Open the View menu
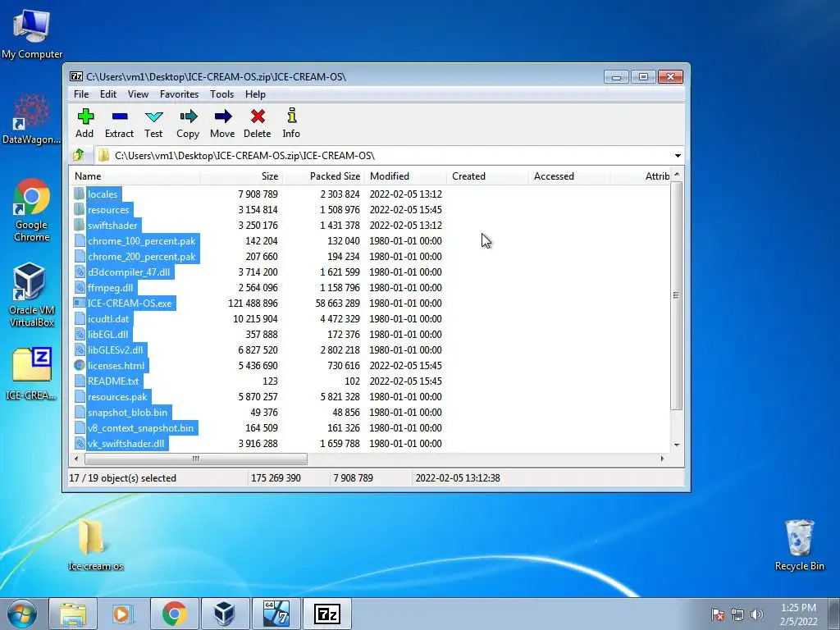The height and width of the screenshot is (630, 840). pos(138,94)
